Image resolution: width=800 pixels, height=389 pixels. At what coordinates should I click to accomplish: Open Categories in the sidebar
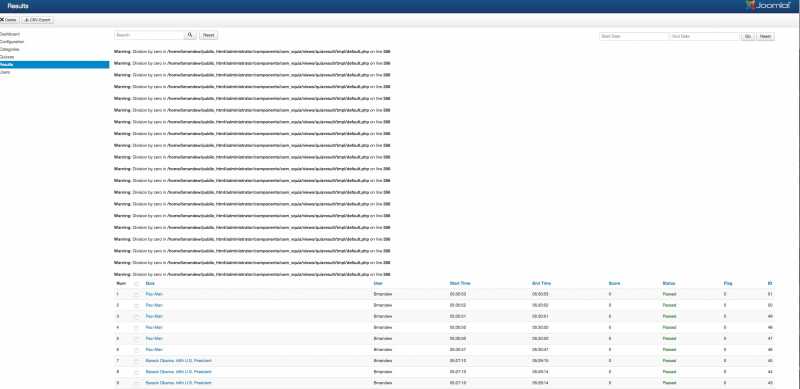pyautogui.click(x=10, y=50)
